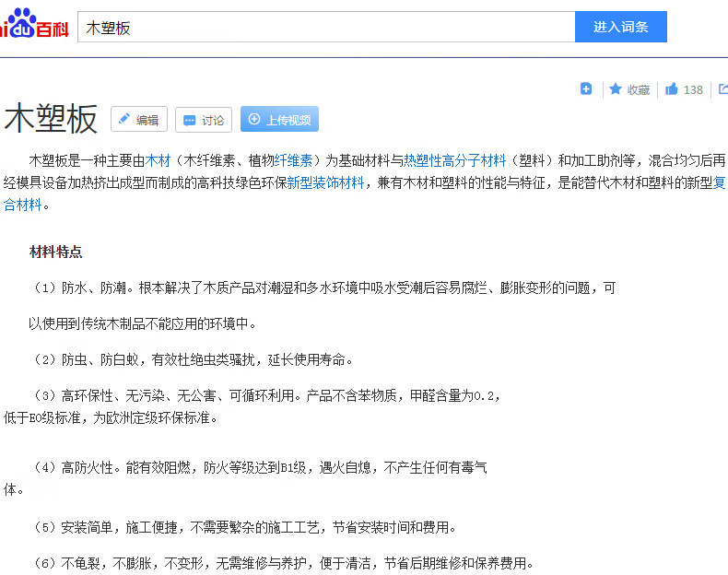This screenshot has width=728, height=575.
Task: Open the share icon at top right
Action: click(x=723, y=88)
